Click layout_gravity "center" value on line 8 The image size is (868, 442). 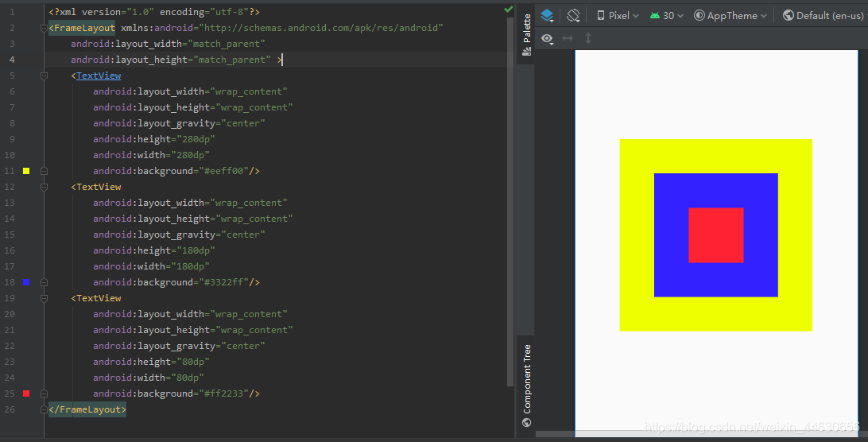(242, 123)
